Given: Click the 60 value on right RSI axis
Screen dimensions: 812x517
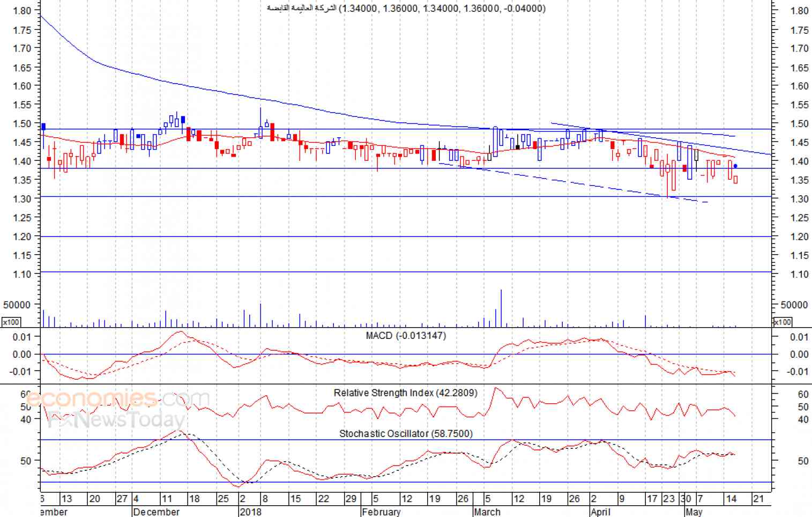Looking at the screenshot, I should pyautogui.click(x=803, y=394).
